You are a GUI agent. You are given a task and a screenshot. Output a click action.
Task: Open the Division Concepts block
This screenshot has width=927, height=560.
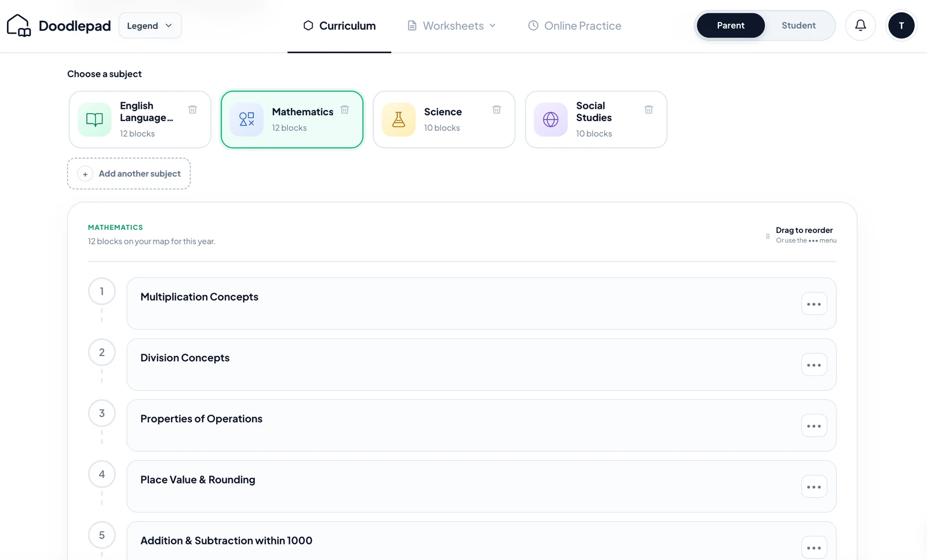point(481,364)
